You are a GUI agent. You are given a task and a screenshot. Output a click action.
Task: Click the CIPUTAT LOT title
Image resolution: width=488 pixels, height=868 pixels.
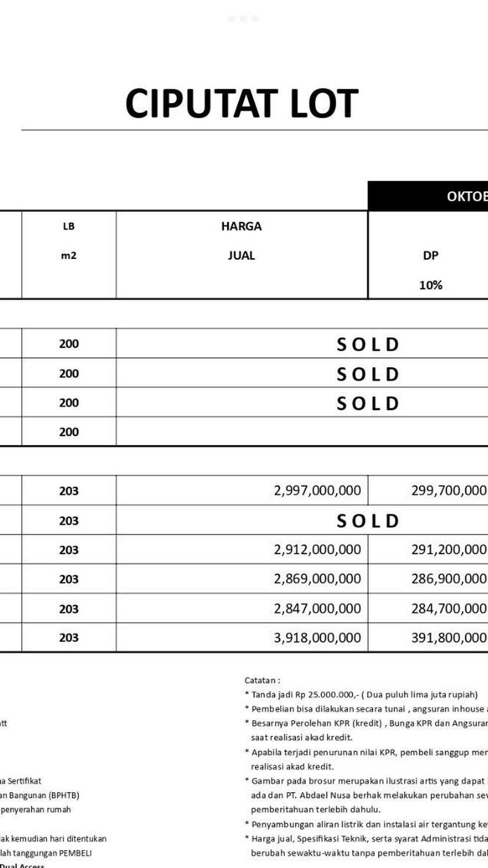(242, 104)
